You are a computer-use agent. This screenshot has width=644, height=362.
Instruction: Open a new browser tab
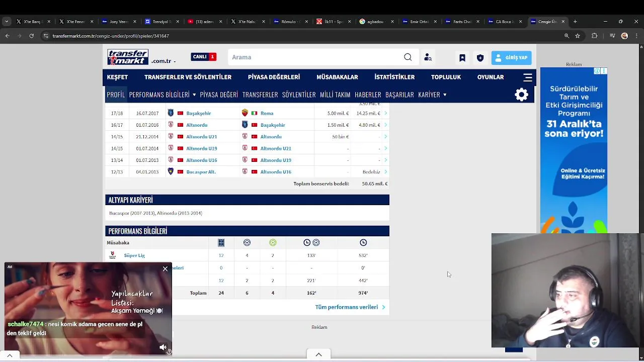pos(575,22)
